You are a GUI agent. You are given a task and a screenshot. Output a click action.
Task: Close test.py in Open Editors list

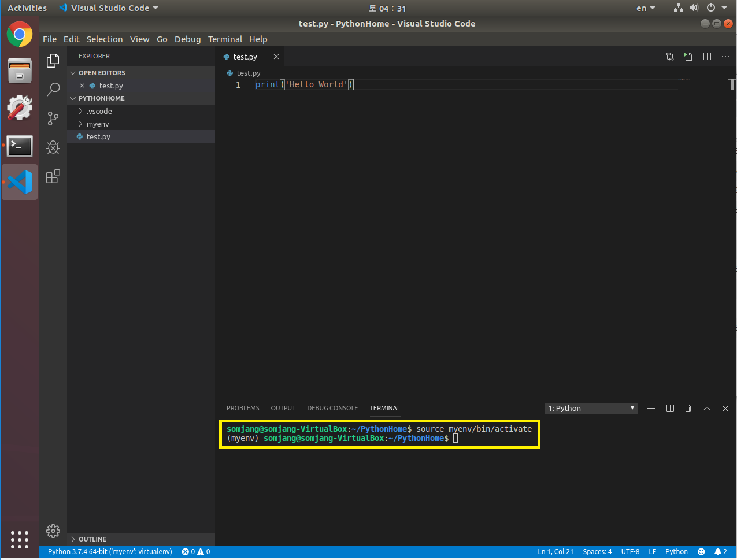(82, 86)
